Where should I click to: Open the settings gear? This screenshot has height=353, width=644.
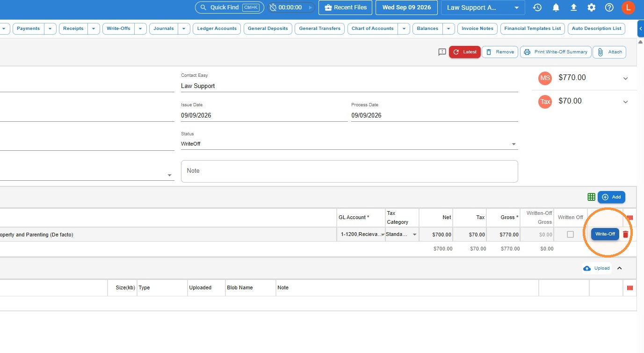[x=592, y=7]
